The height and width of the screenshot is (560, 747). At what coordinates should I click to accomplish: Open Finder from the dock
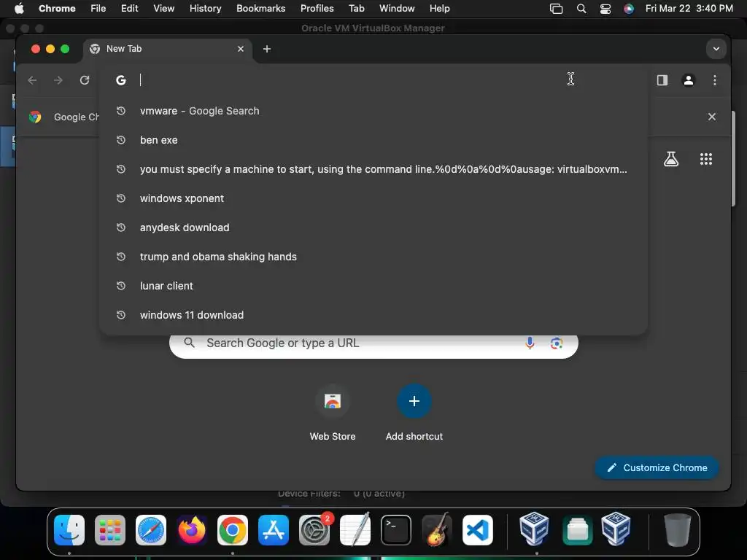click(x=69, y=530)
